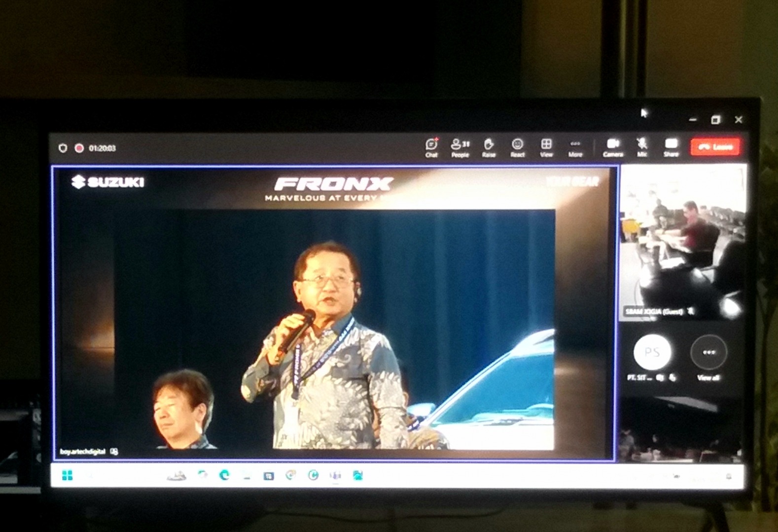
Task: Open the rightmost teal taskbar app icon
Action: 358,475
